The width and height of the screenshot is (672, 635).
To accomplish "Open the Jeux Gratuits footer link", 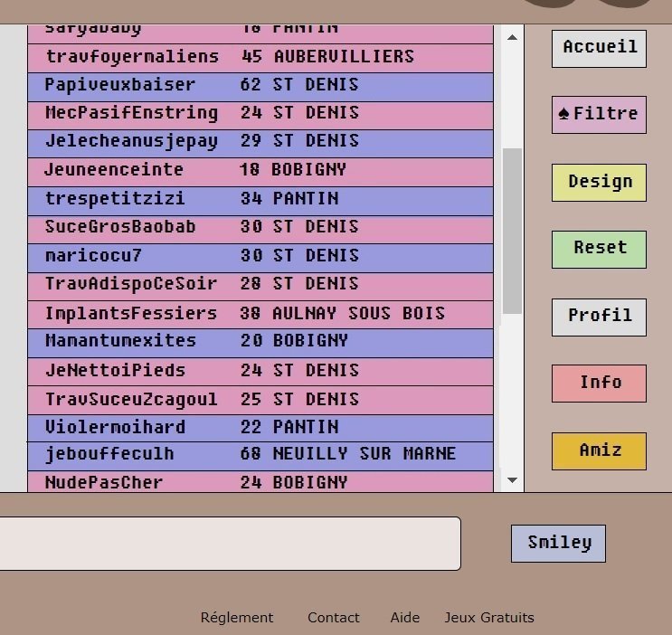I will point(489,618).
